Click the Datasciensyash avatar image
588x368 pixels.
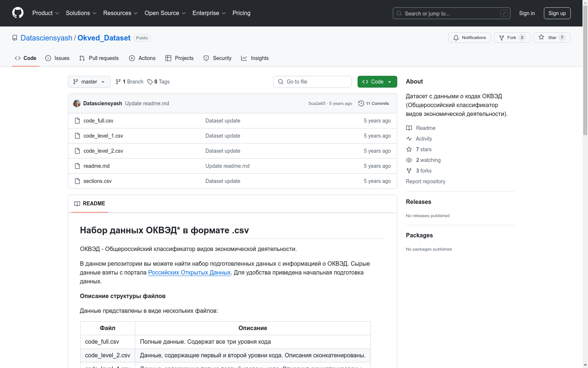click(x=77, y=103)
